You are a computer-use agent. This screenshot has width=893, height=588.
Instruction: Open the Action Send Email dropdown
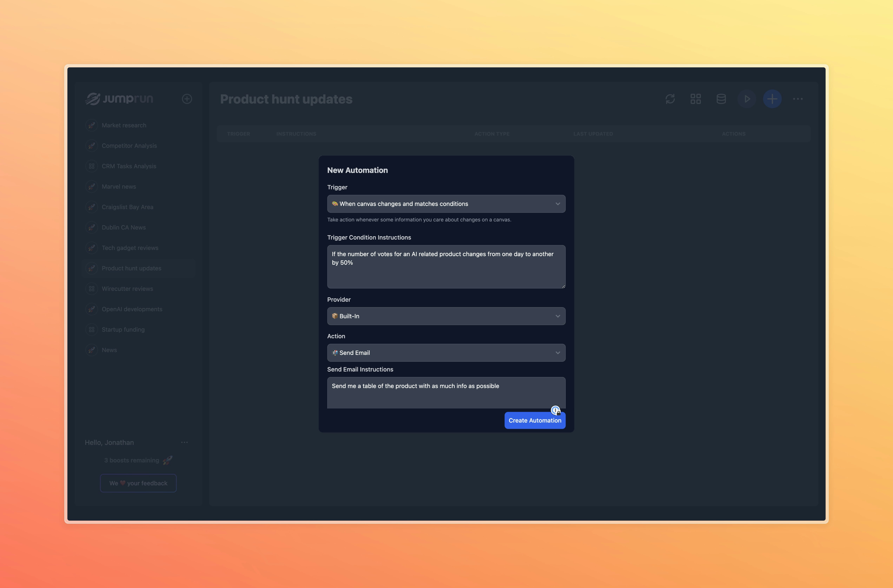[x=446, y=353]
